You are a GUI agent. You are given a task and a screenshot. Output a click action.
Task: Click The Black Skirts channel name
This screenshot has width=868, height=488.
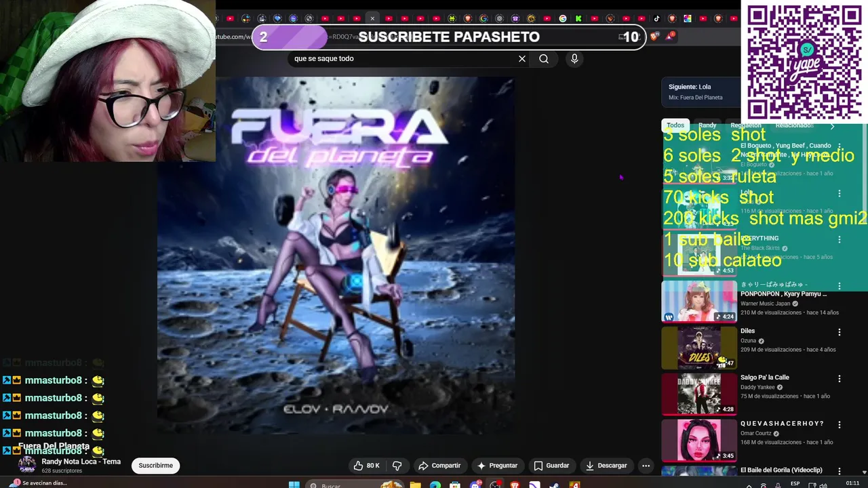click(x=760, y=248)
